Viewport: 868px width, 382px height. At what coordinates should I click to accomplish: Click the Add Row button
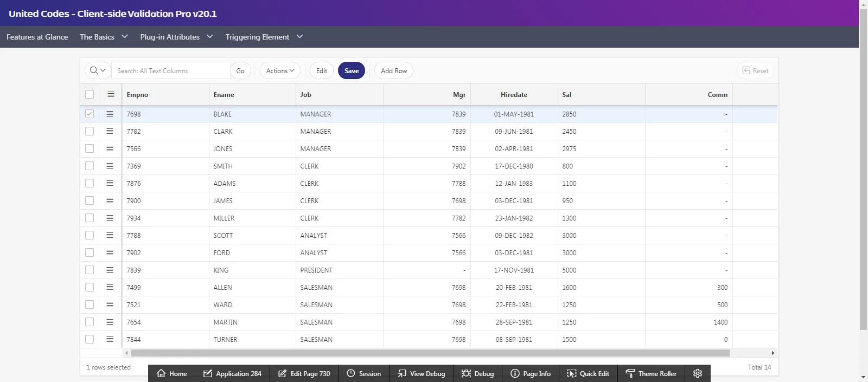(x=394, y=70)
